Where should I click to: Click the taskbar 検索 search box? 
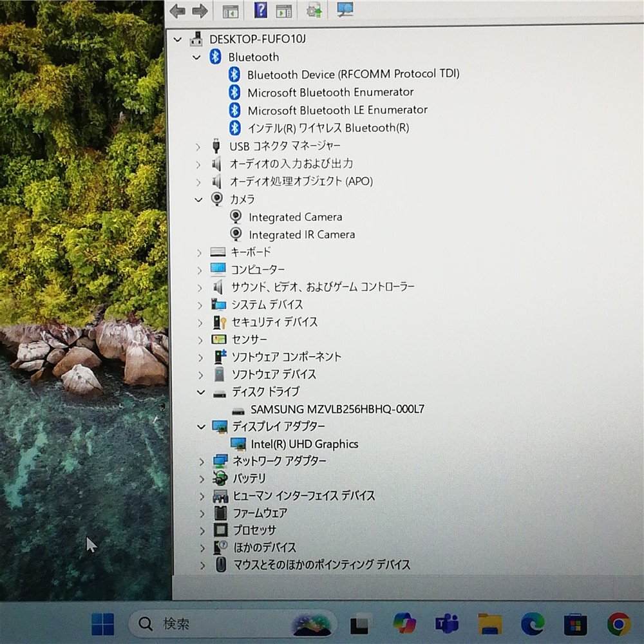[x=232, y=623]
